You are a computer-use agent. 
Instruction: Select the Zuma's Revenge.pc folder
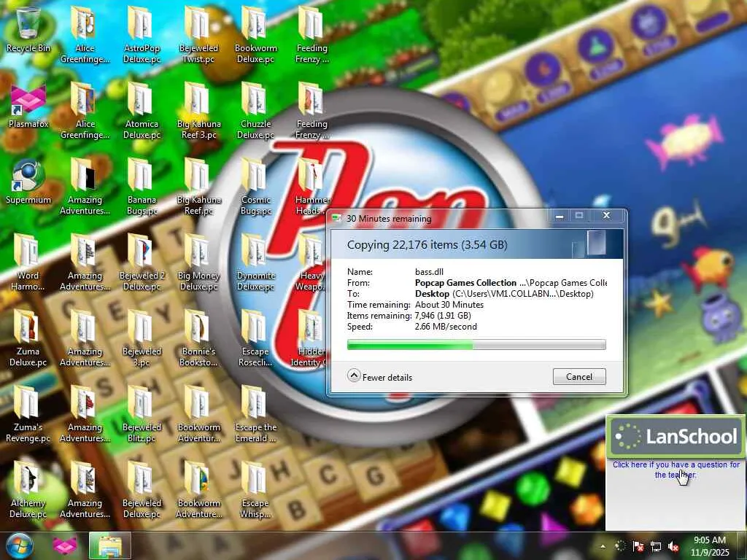28,415
